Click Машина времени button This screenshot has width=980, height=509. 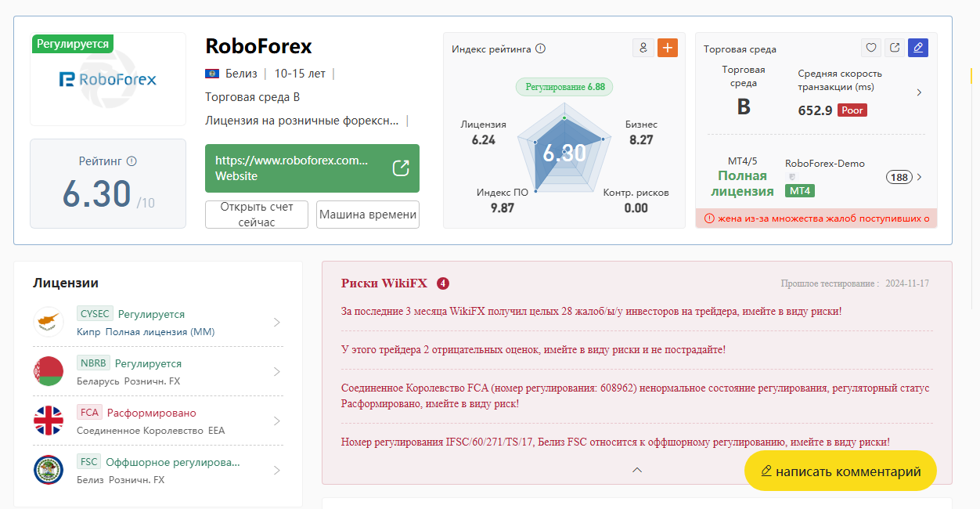(x=368, y=214)
